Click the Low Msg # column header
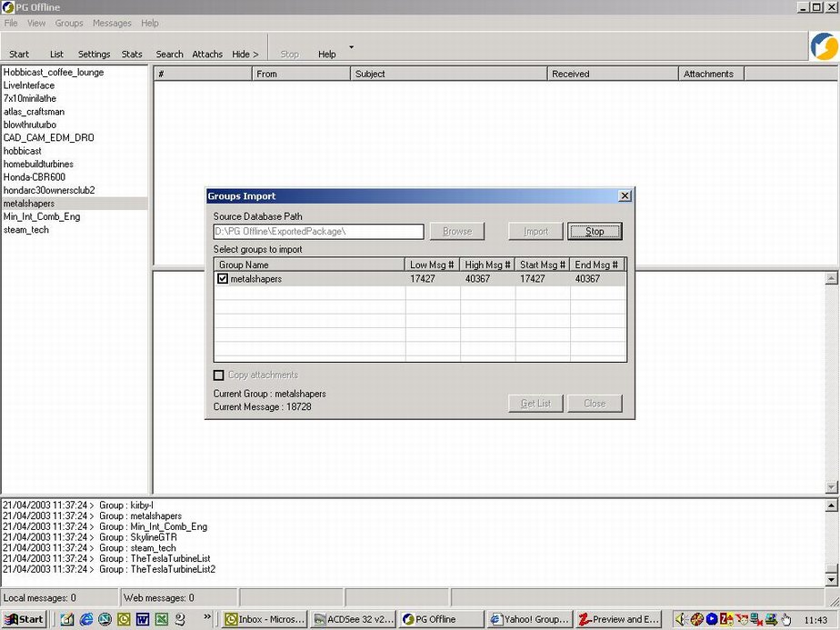Screen dimensions: 840x630 click(433, 265)
